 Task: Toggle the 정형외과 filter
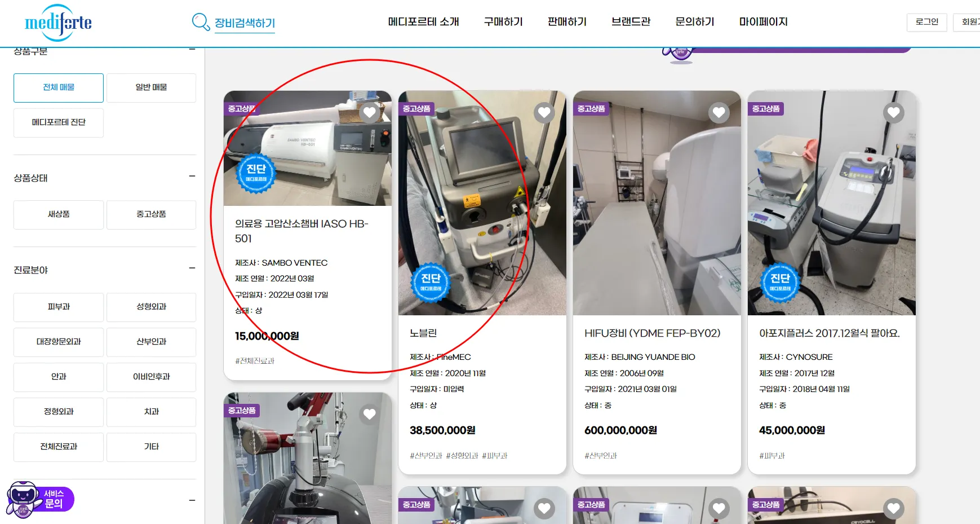(59, 412)
